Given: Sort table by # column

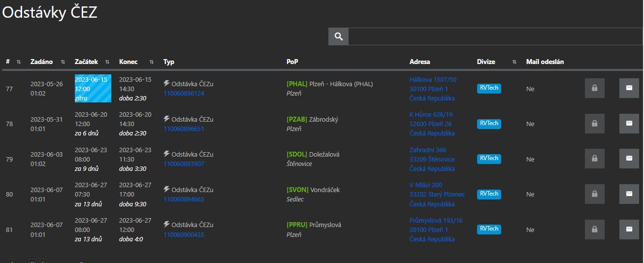Looking at the screenshot, I should click(19, 62).
